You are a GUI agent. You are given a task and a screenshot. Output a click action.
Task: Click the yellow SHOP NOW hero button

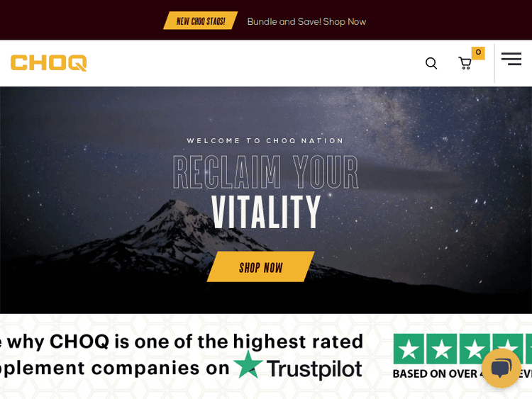260,266
